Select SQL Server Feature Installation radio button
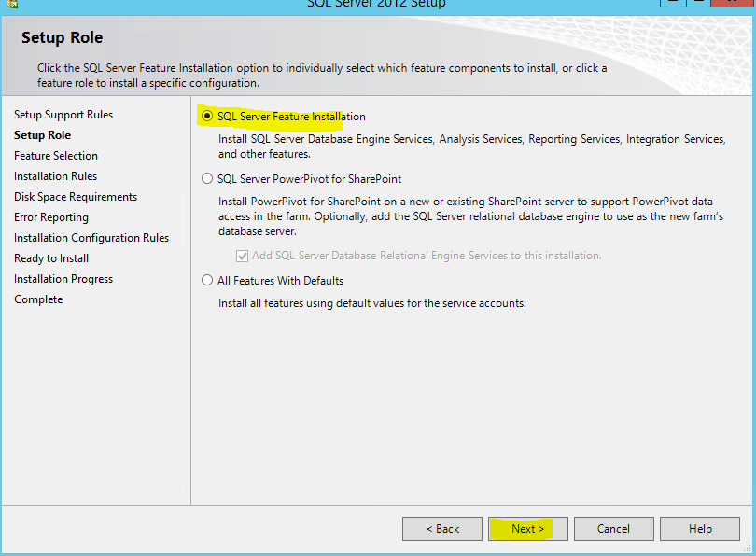 pyautogui.click(x=207, y=116)
